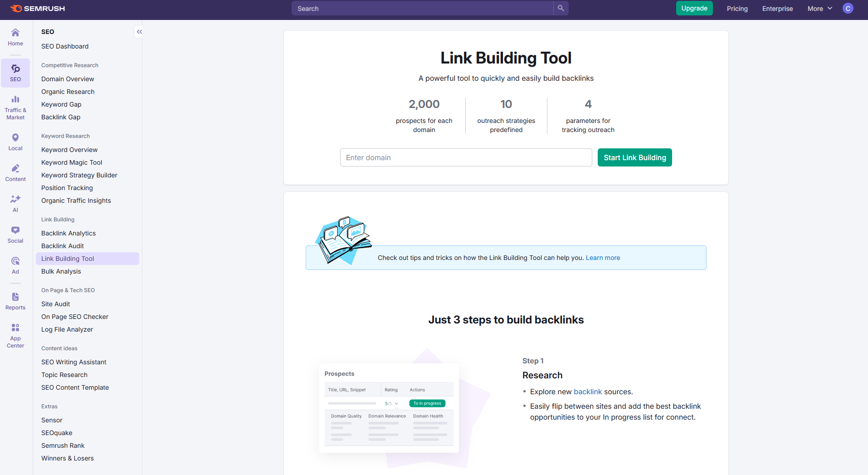Open Semrush Rank
The height and width of the screenshot is (475, 868).
[63, 446]
